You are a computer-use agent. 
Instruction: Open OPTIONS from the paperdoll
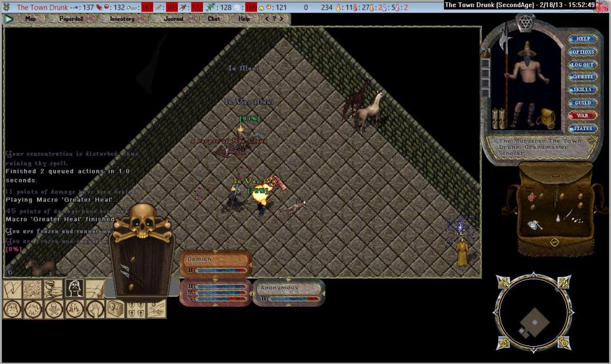click(x=582, y=52)
